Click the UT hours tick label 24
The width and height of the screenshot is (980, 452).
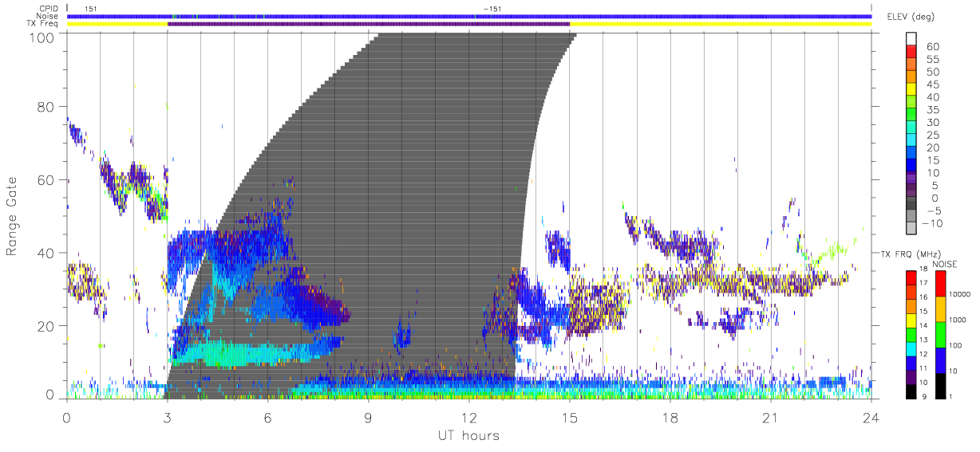point(871,417)
